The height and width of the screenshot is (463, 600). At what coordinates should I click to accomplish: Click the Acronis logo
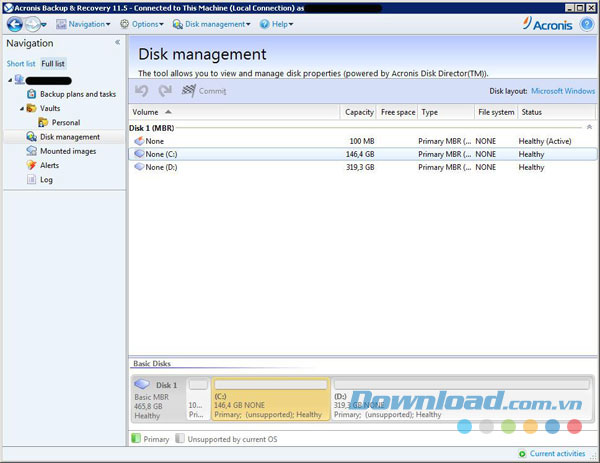click(x=547, y=24)
